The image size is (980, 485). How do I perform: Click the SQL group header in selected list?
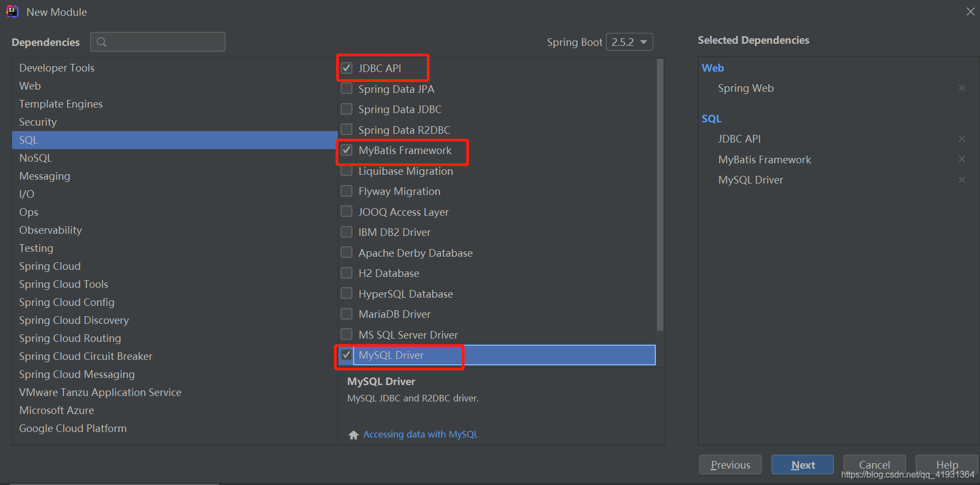tap(712, 119)
